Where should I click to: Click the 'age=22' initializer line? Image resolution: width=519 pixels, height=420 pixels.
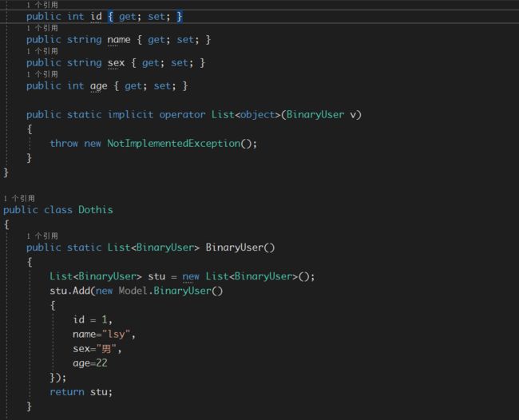click(90, 363)
